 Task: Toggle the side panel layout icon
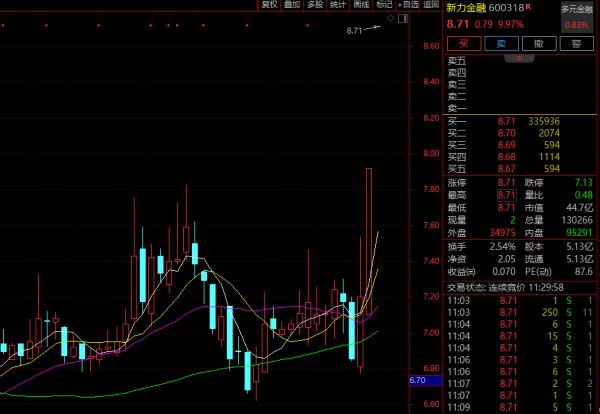403,18
